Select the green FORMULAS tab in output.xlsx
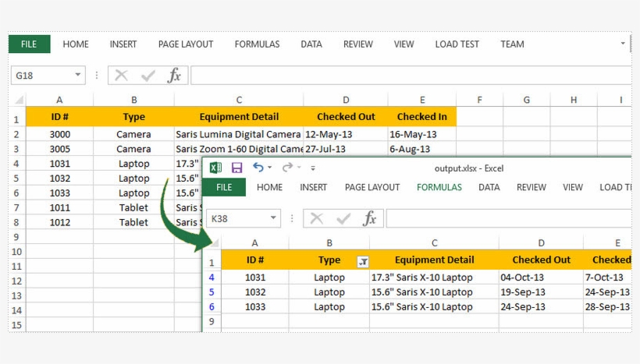This screenshot has height=364, width=640. tap(439, 187)
